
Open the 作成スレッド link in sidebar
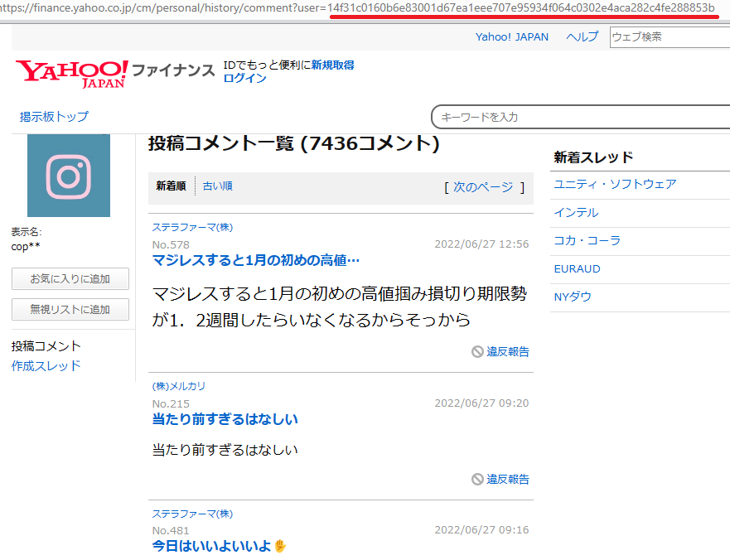coord(46,366)
